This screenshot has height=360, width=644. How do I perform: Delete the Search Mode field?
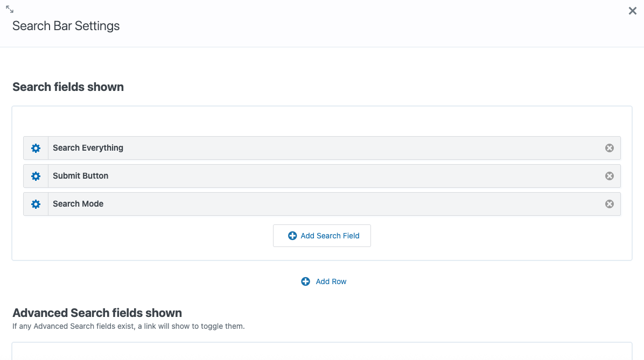point(609,204)
